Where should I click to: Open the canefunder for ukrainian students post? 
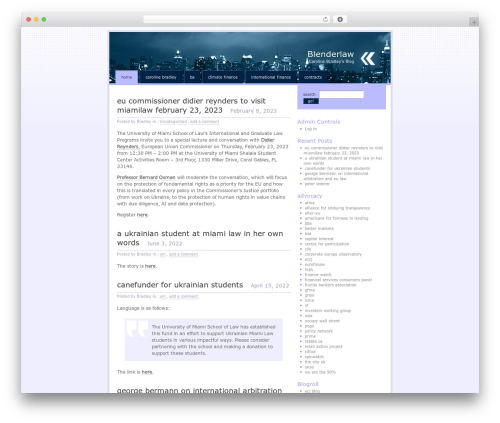(x=180, y=285)
